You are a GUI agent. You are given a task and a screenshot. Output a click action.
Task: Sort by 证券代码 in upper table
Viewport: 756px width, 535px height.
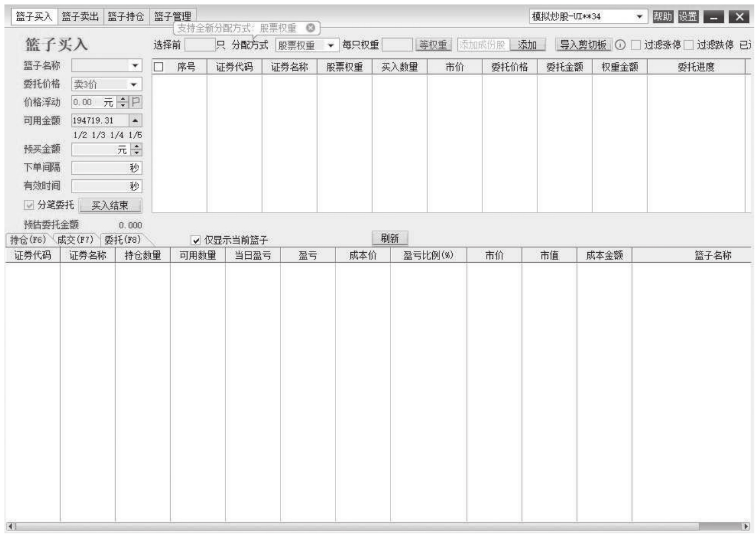(x=234, y=67)
